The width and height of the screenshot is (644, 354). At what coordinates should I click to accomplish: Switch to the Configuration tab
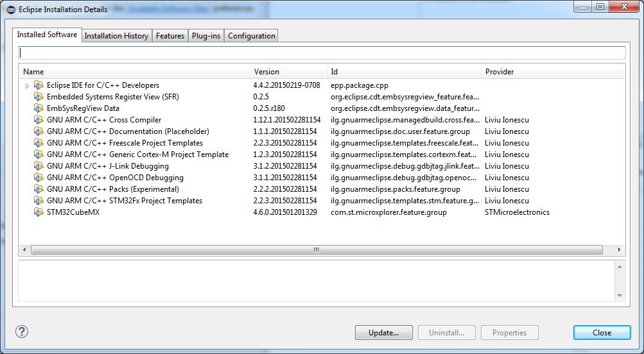point(251,36)
